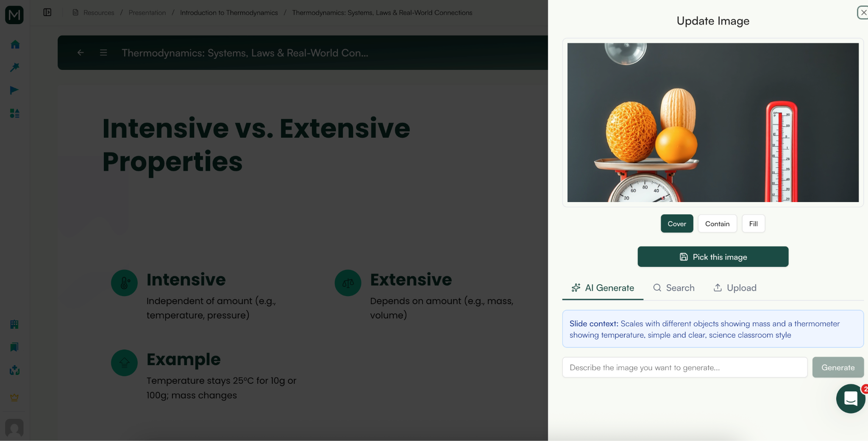Select the magic wand AI tool icon
The width and height of the screenshot is (868, 441).
[x=14, y=67]
